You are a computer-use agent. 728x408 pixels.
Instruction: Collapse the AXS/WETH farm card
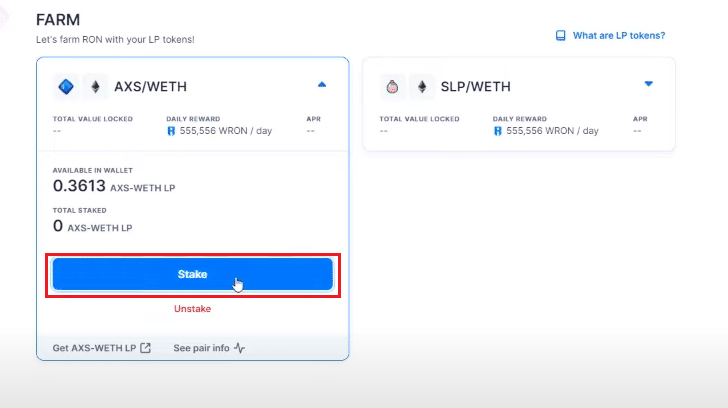pos(322,84)
